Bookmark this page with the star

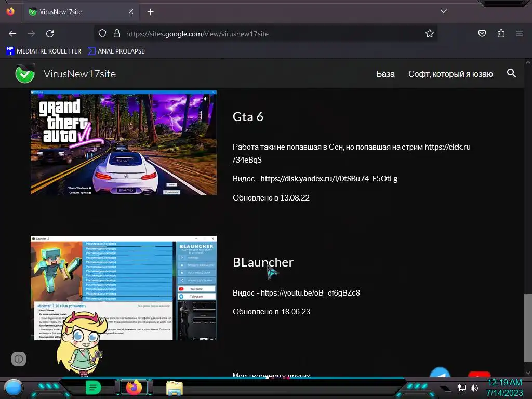click(x=430, y=33)
